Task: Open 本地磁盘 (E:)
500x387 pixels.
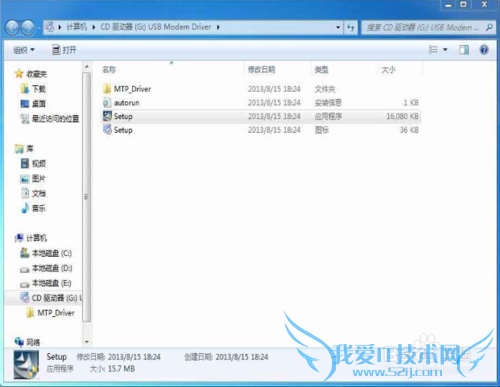Action: (x=52, y=283)
